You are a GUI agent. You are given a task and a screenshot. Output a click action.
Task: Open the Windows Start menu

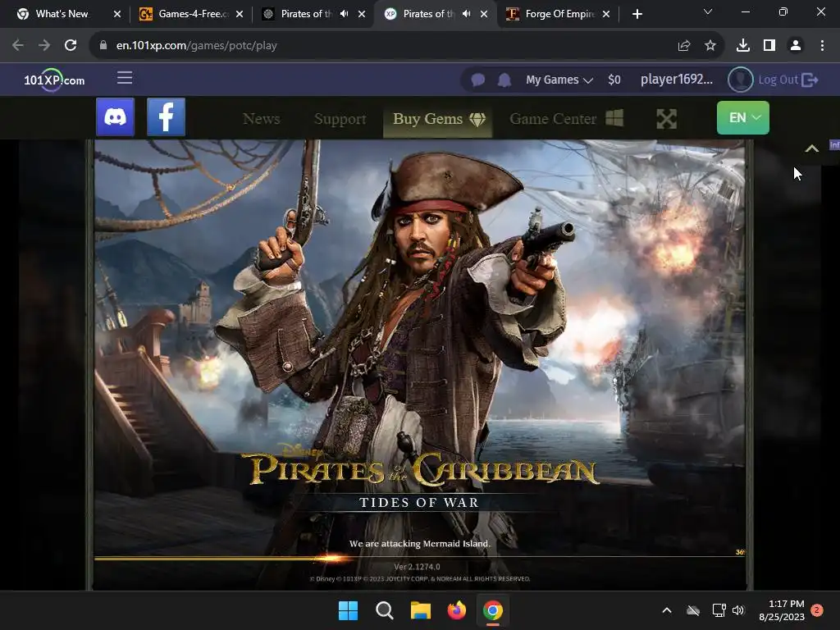pyautogui.click(x=348, y=610)
